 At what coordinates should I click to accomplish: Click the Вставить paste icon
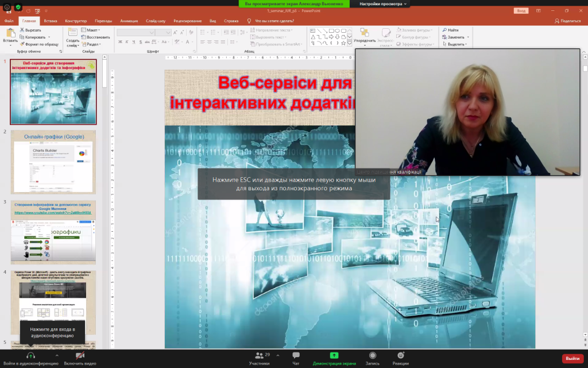[10, 33]
